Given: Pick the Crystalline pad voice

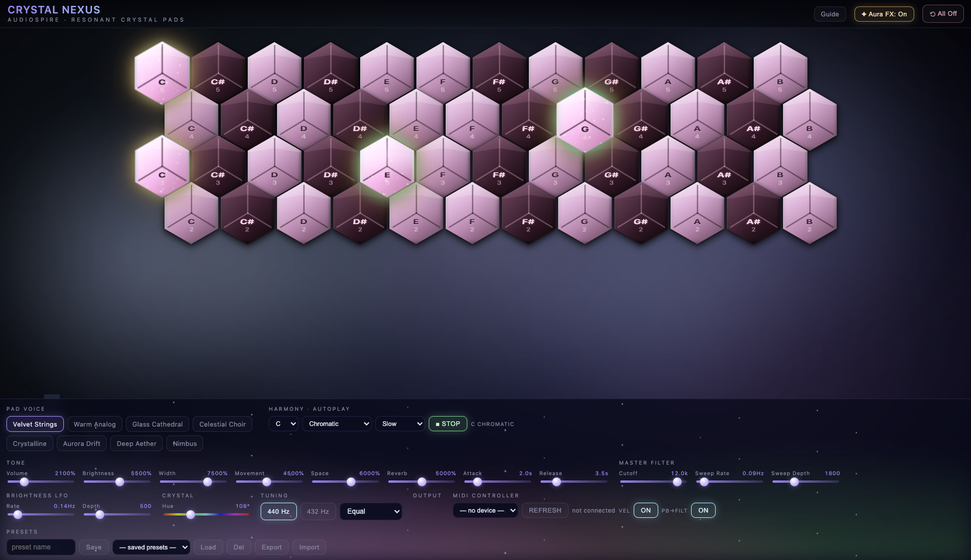Looking at the screenshot, I should coord(30,444).
